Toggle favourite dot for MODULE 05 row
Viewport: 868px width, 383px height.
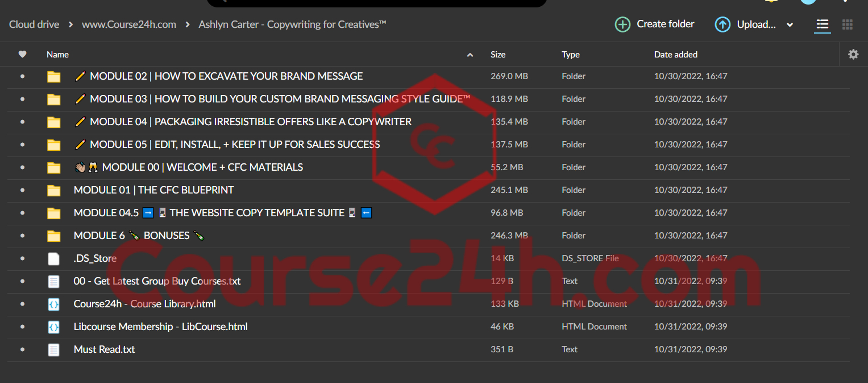(x=22, y=145)
